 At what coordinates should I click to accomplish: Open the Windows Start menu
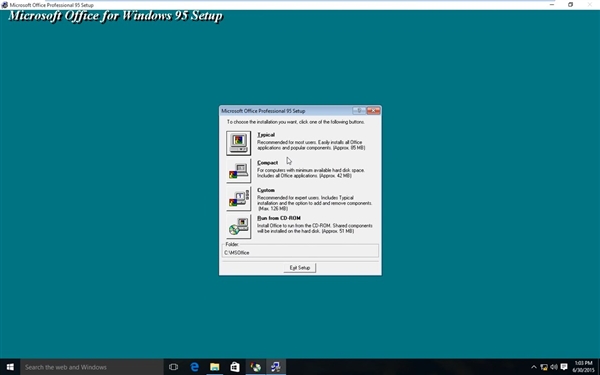tap(10, 367)
